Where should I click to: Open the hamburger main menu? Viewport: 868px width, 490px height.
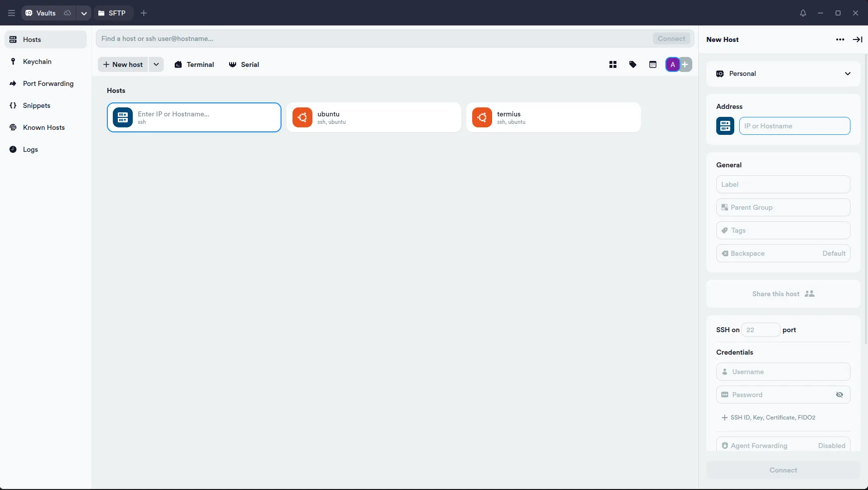click(x=11, y=13)
